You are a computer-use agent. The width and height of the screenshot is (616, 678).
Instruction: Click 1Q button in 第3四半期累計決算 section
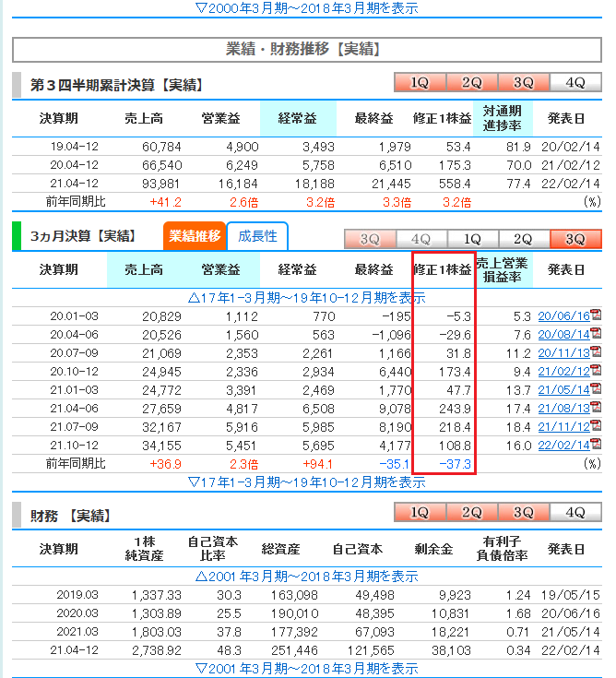pyautogui.click(x=420, y=83)
